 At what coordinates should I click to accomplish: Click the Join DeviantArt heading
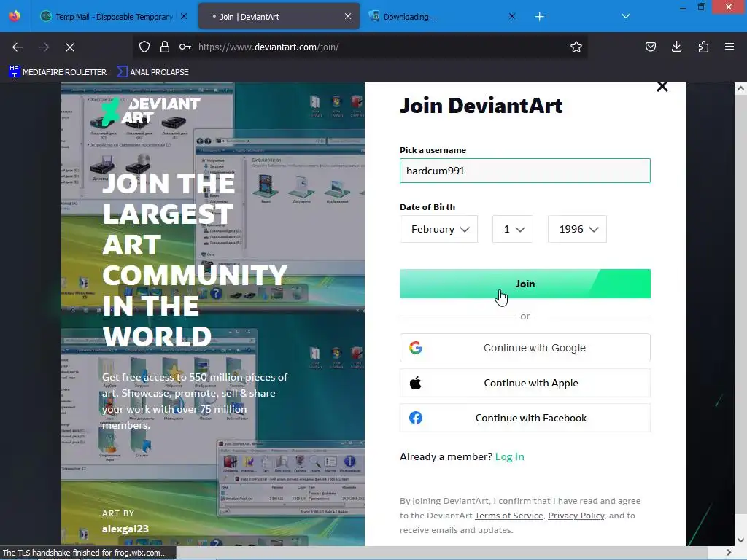coord(481,105)
